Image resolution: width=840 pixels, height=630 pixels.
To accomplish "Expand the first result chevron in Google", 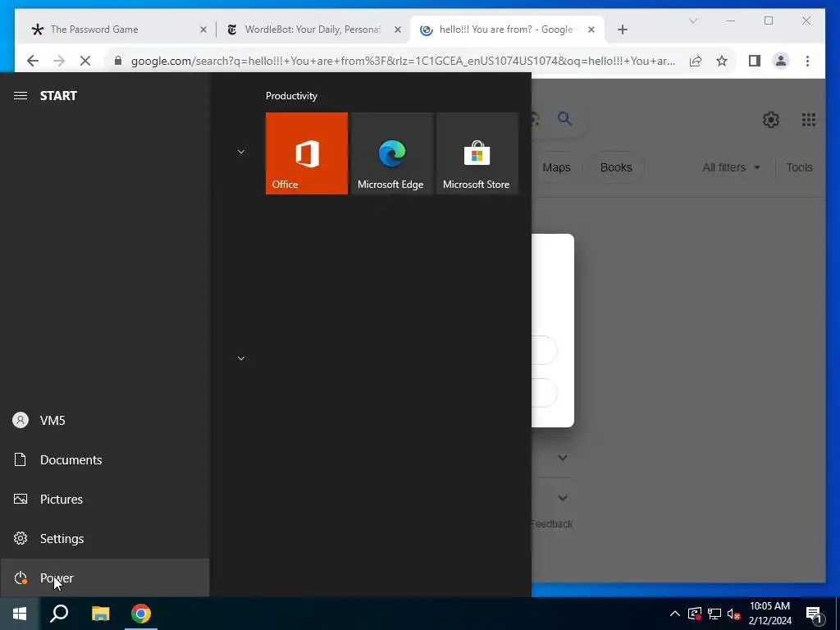I will (563, 458).
